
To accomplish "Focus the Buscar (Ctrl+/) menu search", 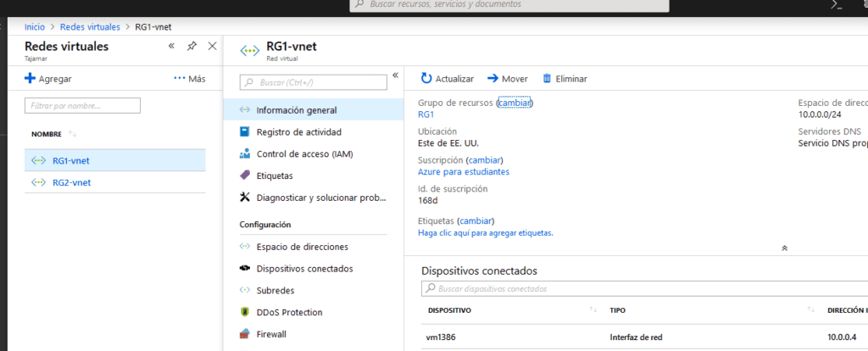I will (313, 82).
